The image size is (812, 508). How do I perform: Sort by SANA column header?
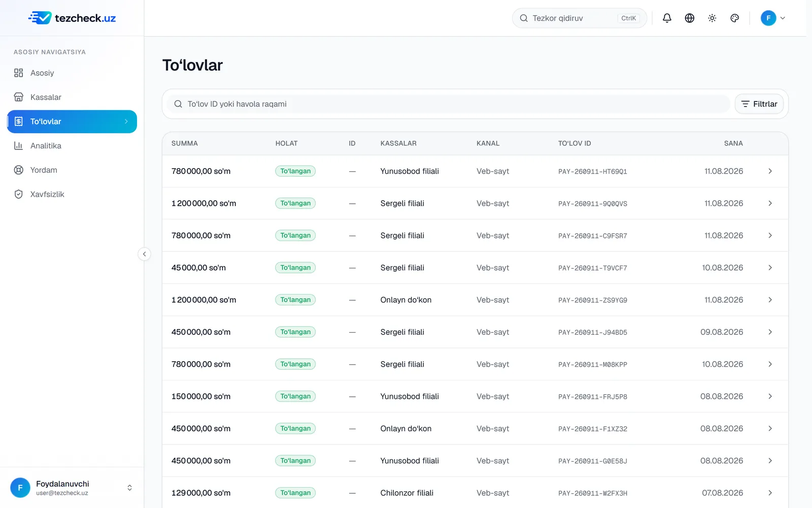pos(733,144)
